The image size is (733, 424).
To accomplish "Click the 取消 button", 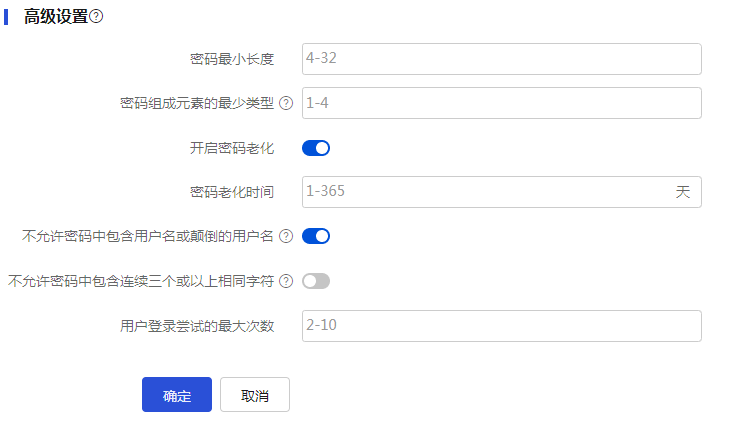I will (x=255, y=395).
